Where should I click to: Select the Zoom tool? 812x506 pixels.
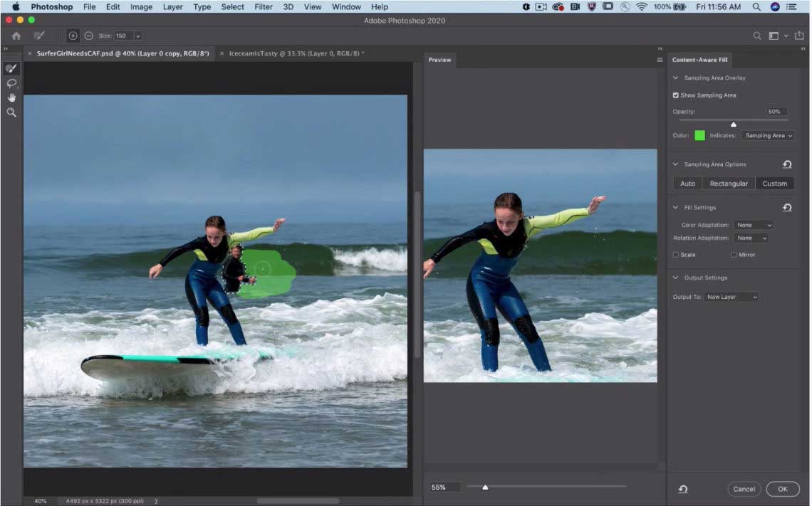pos(11,112)
